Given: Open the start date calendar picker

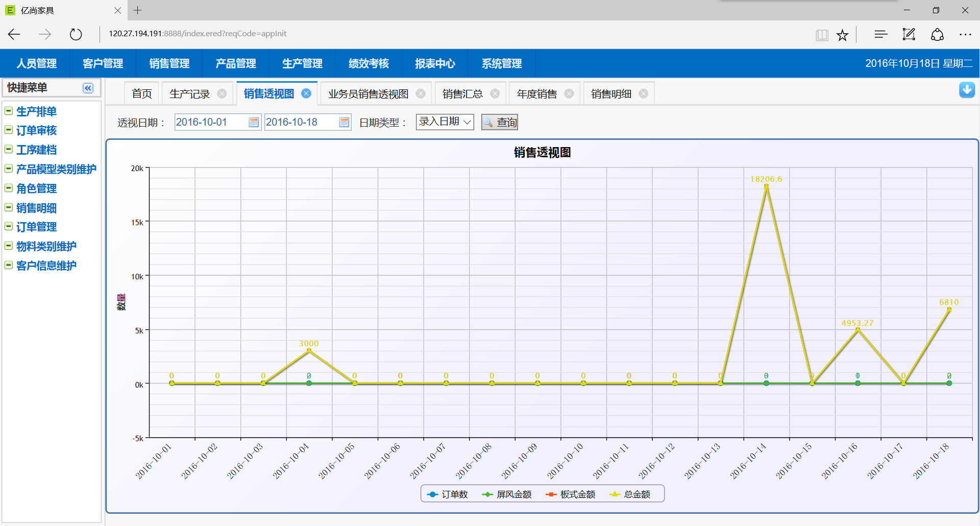Looking at the screenshot, I should 254,123.
